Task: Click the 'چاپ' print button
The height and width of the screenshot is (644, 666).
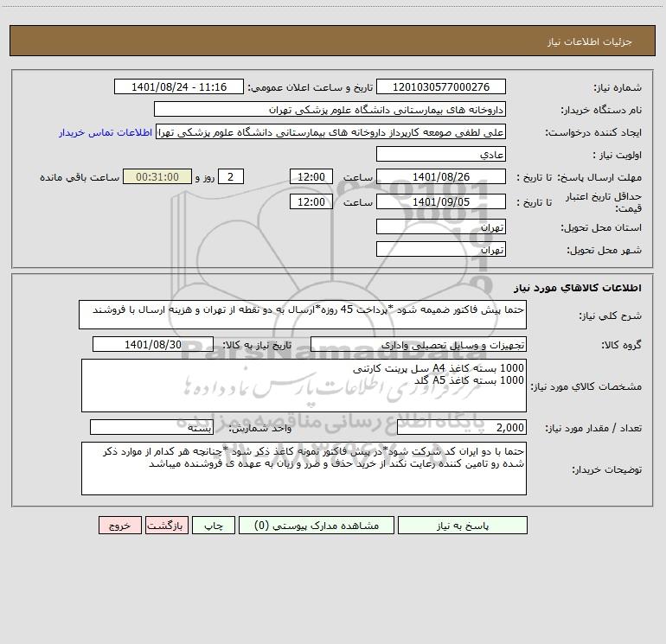Action: pos(214,525)
